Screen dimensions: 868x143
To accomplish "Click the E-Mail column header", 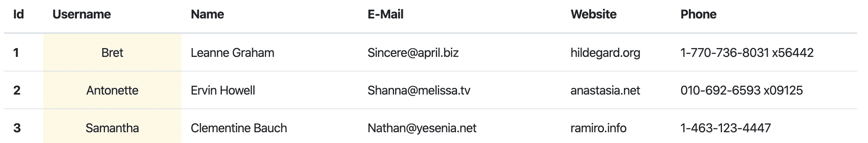I will coord(385,14).
